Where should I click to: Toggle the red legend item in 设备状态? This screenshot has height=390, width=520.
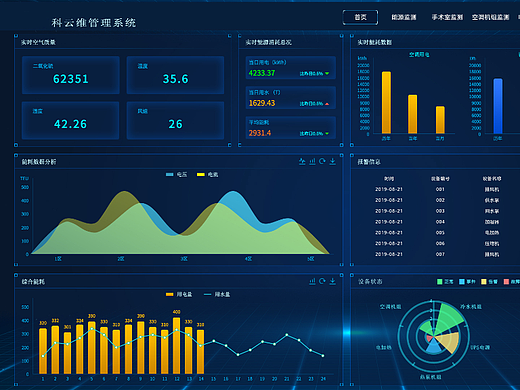(512, 282)
